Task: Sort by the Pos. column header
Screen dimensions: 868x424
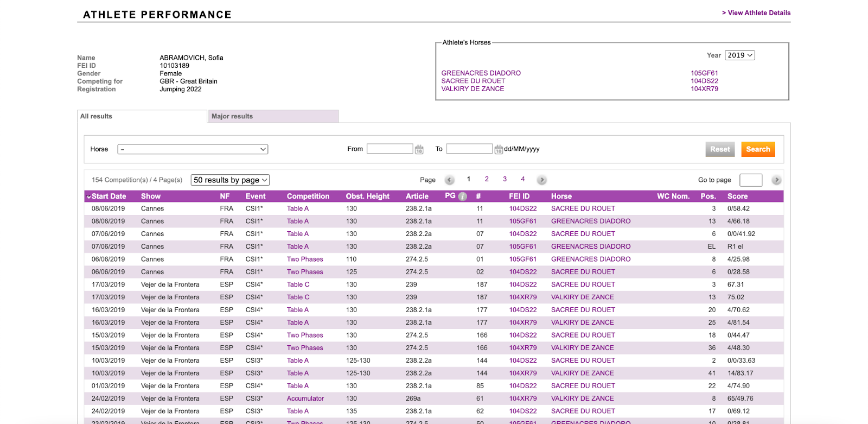Action: [x=708, y=197]
